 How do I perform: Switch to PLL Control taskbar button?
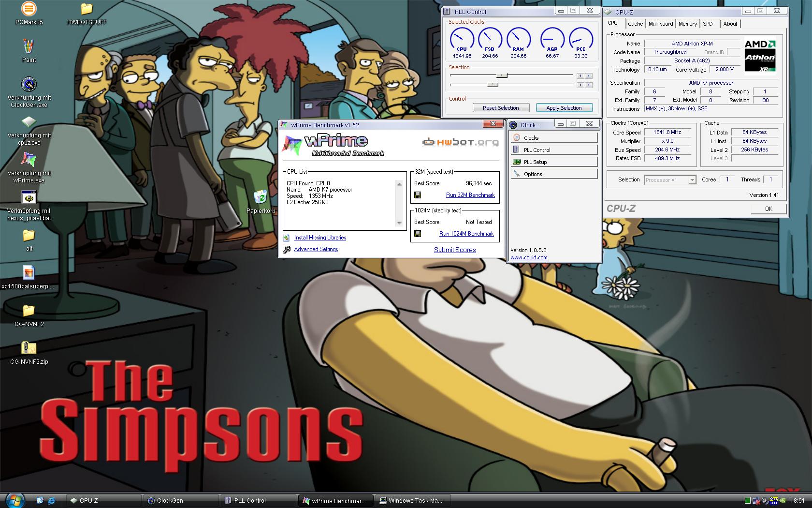(x=259, y=501)
